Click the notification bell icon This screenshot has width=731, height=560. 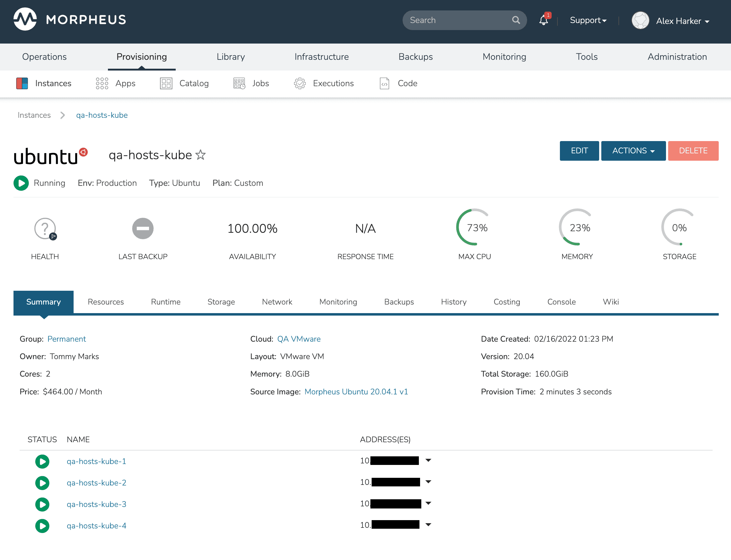[543, 21]
